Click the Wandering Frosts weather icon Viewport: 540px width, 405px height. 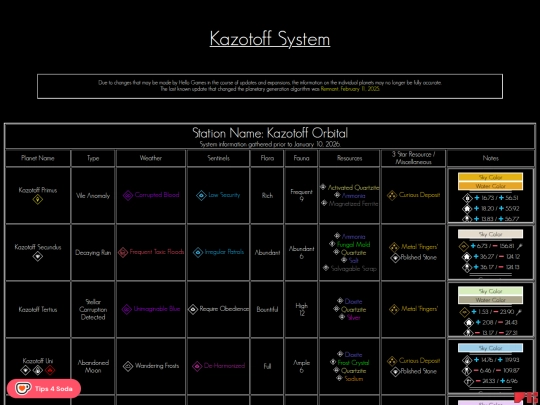[128, 366]
